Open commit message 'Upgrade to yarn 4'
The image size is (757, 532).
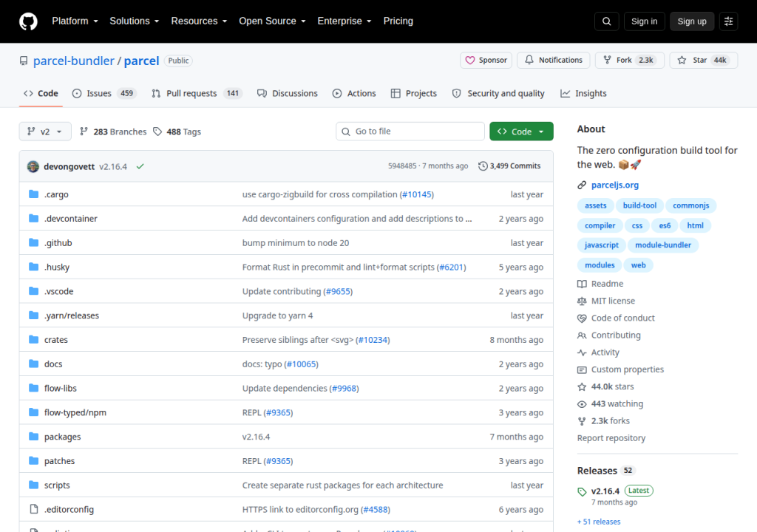pyautogui.click(x=278, y=316)
